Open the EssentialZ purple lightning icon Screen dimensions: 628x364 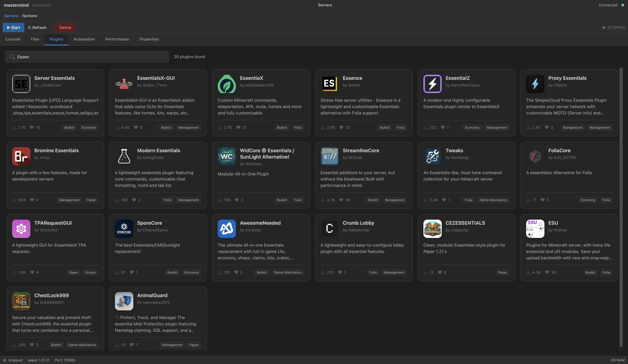coord(432,84)
